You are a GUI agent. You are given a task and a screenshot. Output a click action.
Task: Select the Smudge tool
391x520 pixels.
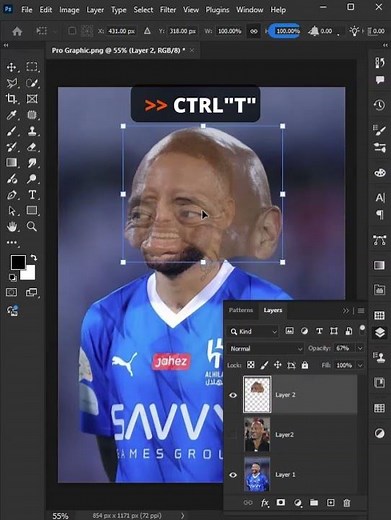[32, 163]
